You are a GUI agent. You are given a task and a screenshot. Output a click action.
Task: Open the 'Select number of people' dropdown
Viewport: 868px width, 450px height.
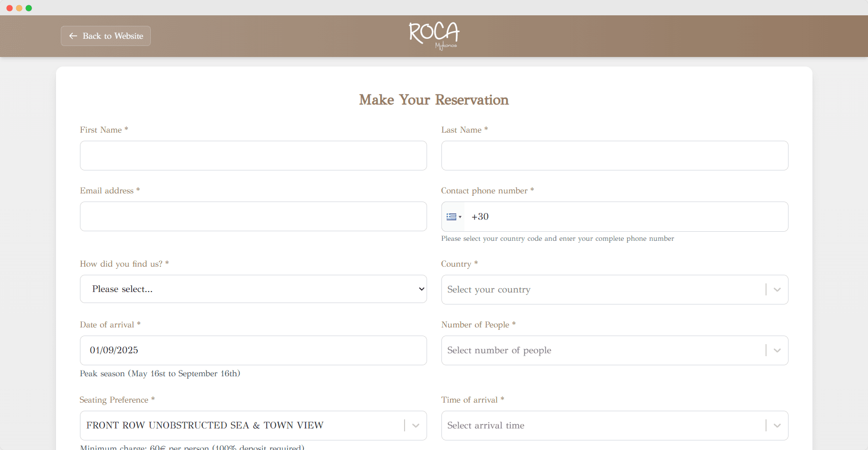pyautogui.click(x=615, y=350)
